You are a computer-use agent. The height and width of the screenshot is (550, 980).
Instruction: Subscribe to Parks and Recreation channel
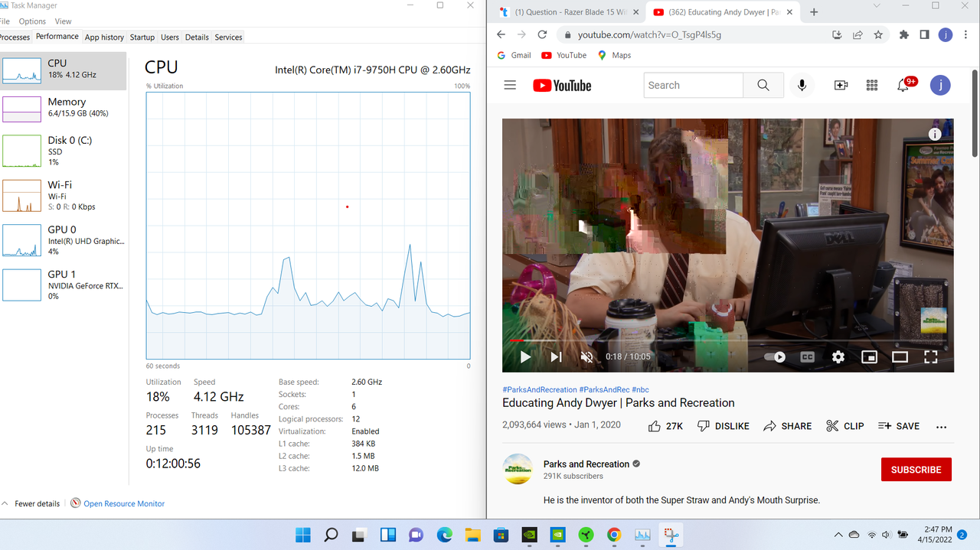tap(916, 470)
